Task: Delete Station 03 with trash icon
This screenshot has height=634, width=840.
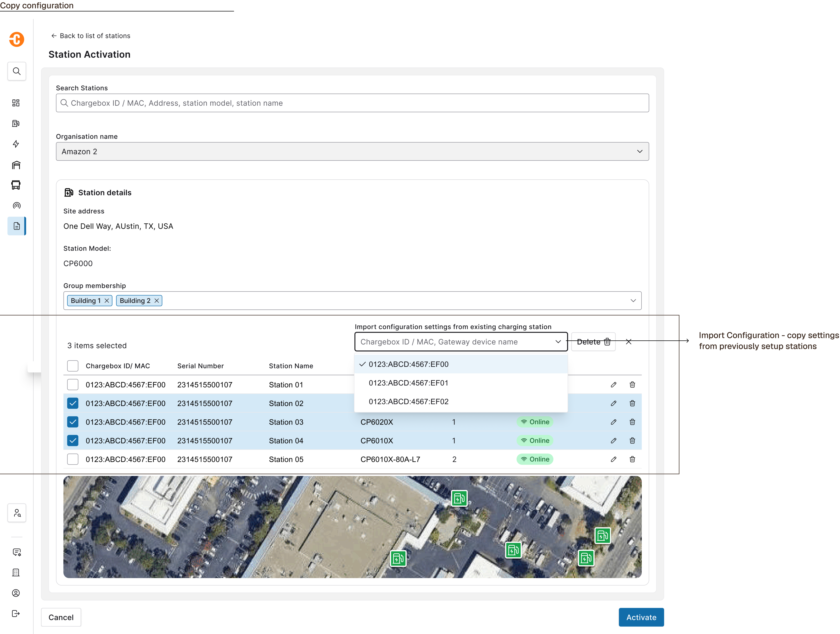Action: tap(632, 422)
